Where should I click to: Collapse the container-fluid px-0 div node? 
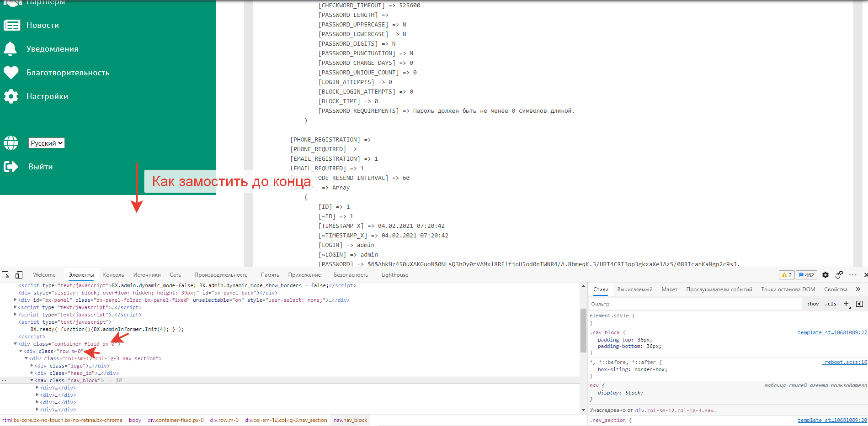16,344
